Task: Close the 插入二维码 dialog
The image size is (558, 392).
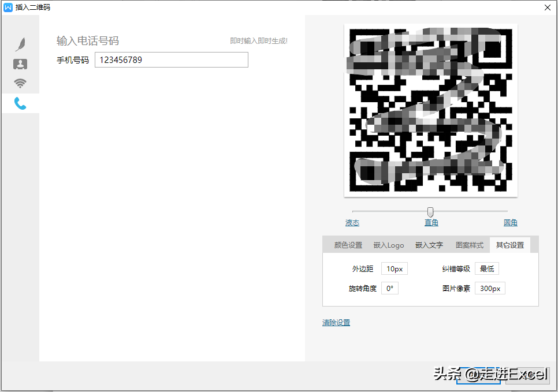Action: 548,8
